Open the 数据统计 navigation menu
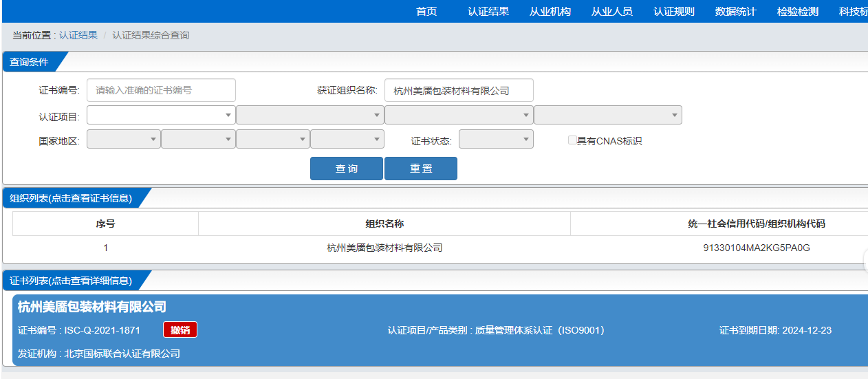 736,11
